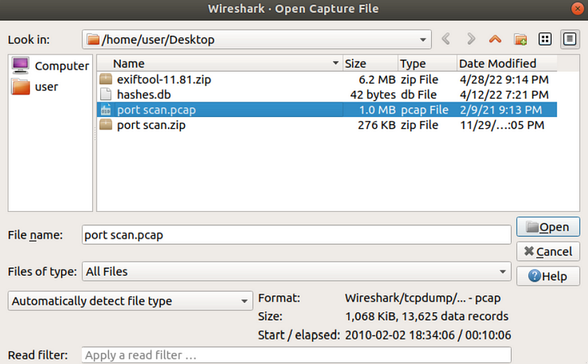Click the Read filter input field
This screenshot has height=364, width=588.
pyautogui.click(x=296, y=355)
